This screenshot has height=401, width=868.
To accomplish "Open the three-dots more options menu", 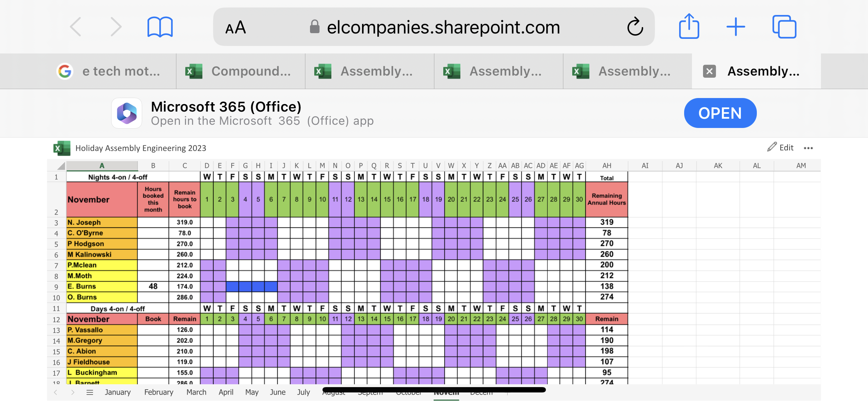I will tap(808, 148).
